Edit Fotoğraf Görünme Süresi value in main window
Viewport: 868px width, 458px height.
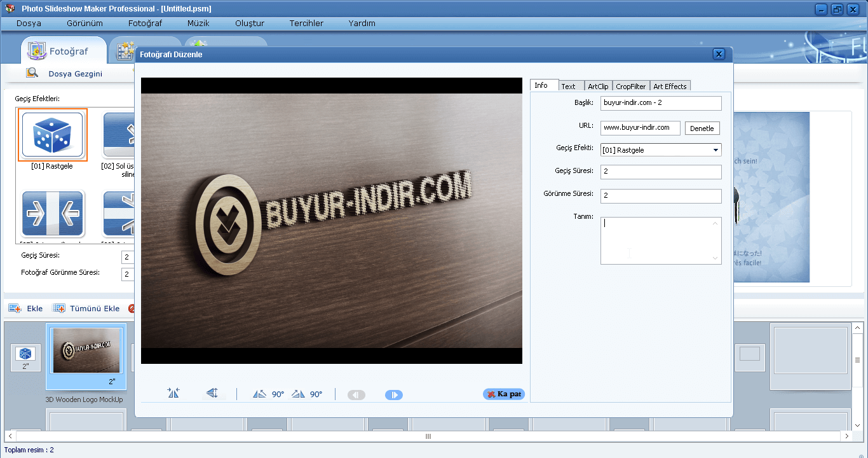tap(128, 274)
